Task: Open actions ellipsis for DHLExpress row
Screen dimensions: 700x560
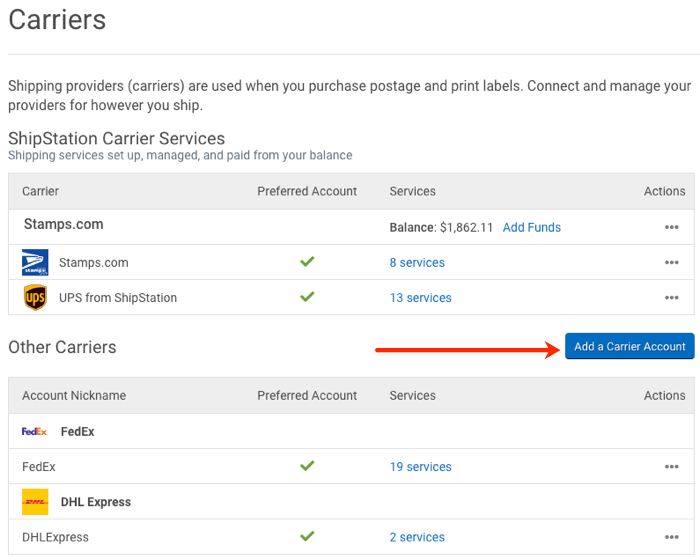Action: pos(671,537)
